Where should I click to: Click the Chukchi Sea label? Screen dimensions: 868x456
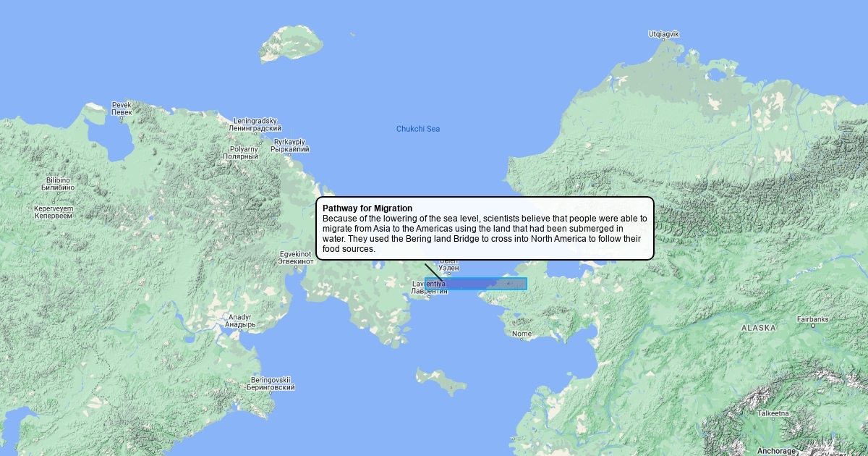tap(417, 129)
